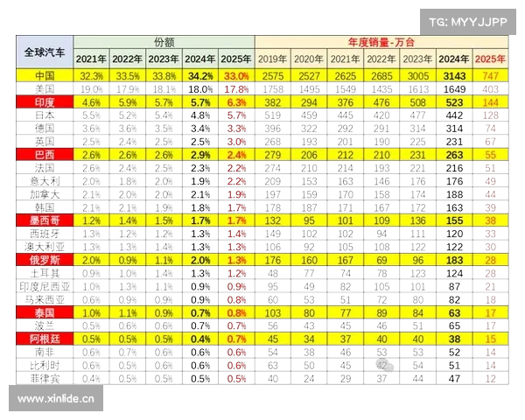Select the 马来西亚 row label
525x420 pixels.
coord(45,299)
